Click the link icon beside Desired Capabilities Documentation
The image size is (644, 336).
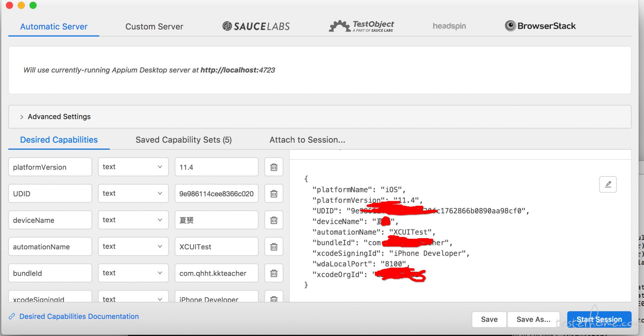12,316
